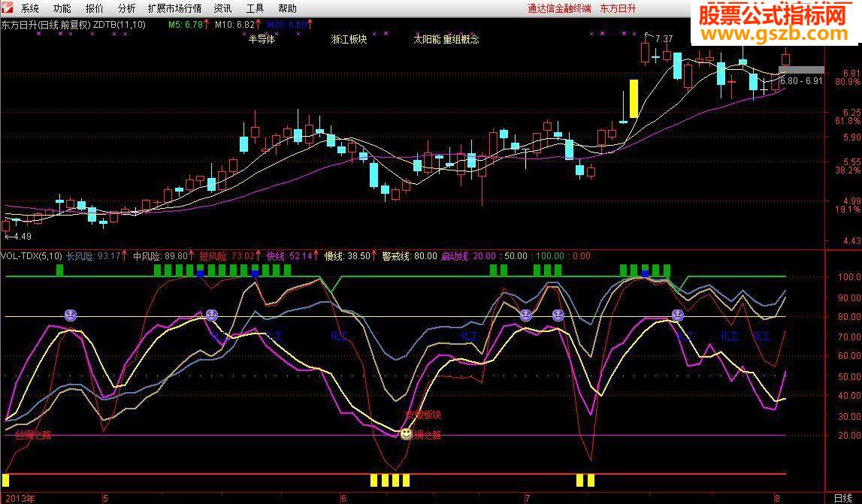The height and width of the screenshot is (504, 862).
Task: Click the red application logo icon
Action: tap(6, 8)
